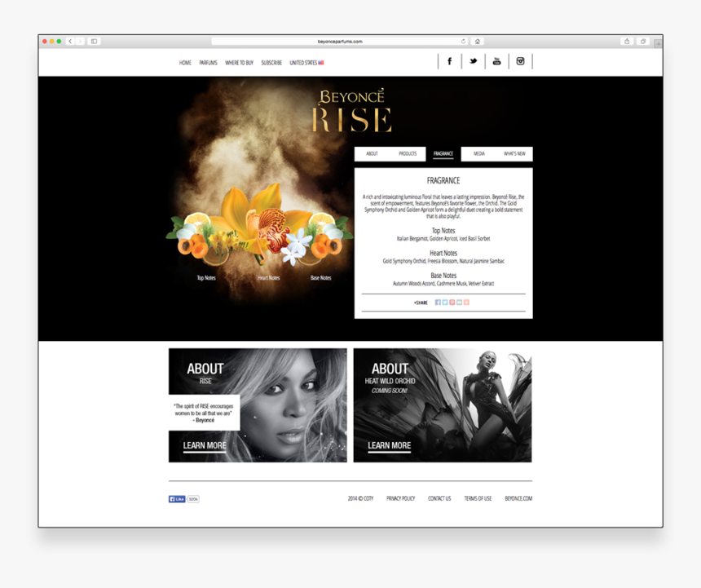Click the +SHARE label
701x588 pixels.
pos(421,303)
